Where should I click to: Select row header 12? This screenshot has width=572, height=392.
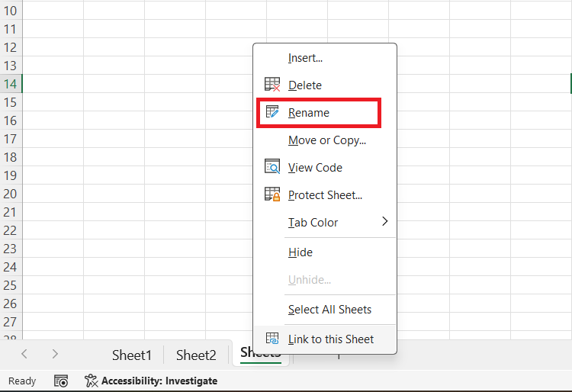point(11,47)
